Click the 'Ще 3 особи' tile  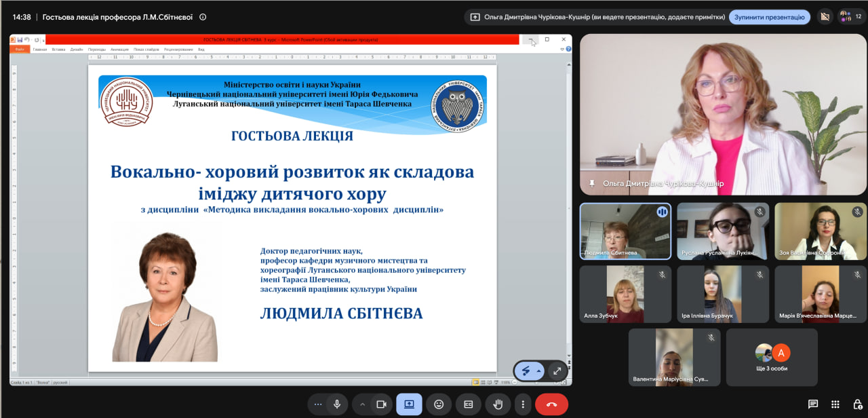772,358
